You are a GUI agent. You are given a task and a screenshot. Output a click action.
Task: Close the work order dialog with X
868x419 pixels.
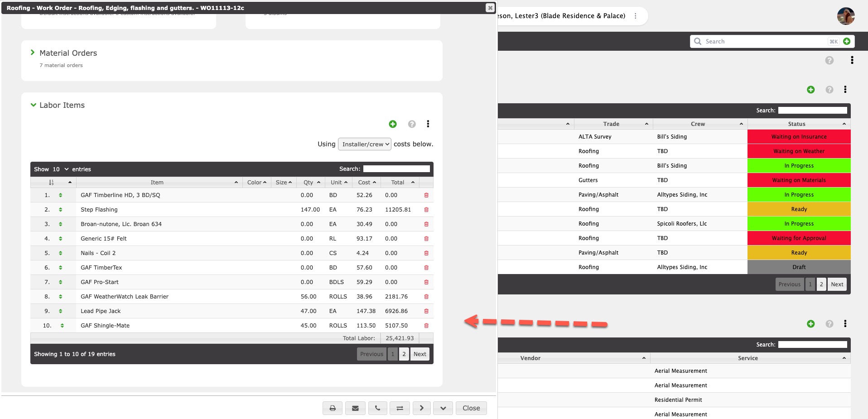pyautogui.click(x=490, y=8)
